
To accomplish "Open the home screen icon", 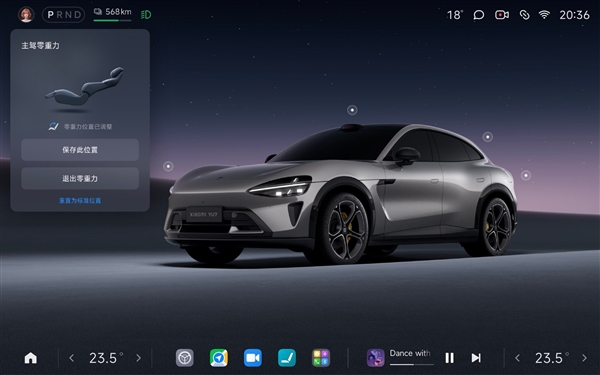I will 31,358.
